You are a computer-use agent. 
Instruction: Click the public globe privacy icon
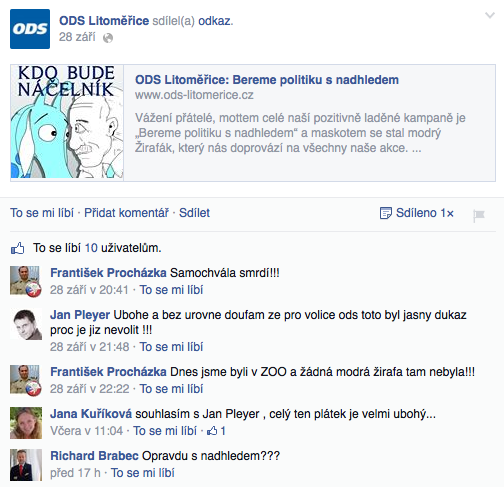(x=108, y=38)
